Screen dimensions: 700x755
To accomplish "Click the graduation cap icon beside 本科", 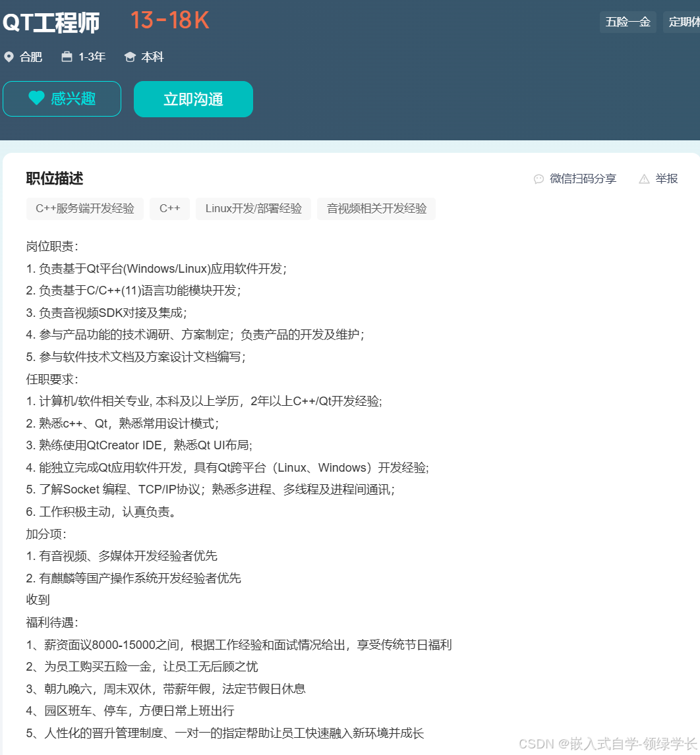I will tap(130, 57).
